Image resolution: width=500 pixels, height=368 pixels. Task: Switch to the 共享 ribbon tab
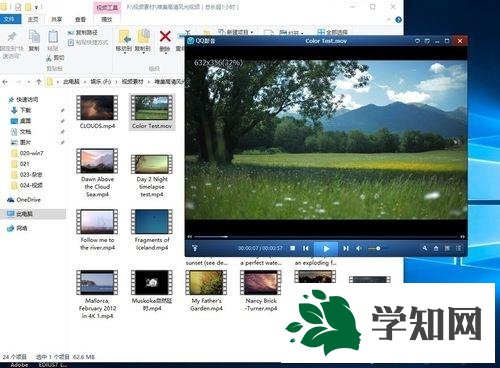pos(57,19)
